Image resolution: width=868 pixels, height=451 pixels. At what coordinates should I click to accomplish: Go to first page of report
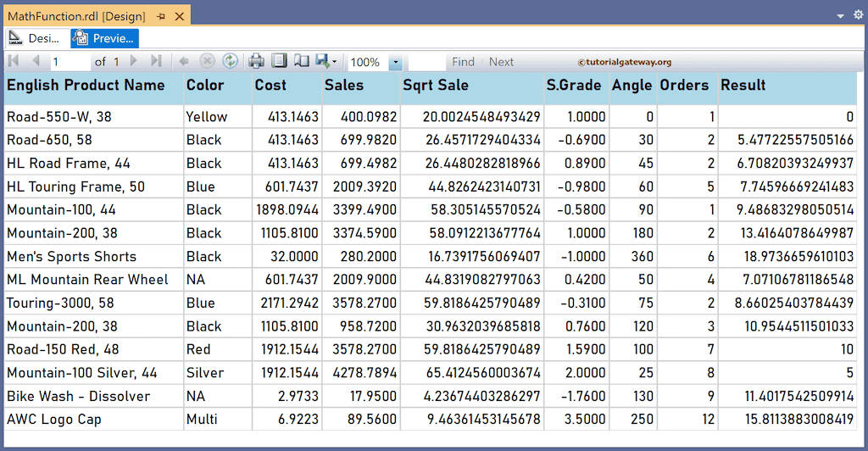point(14,61)
